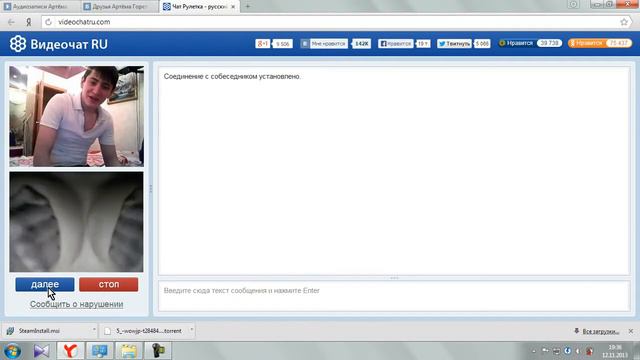The width and height of the screenshot is (640, 360).
Task: Close the Чат Рулетка tab
Action: coord(233,7)
